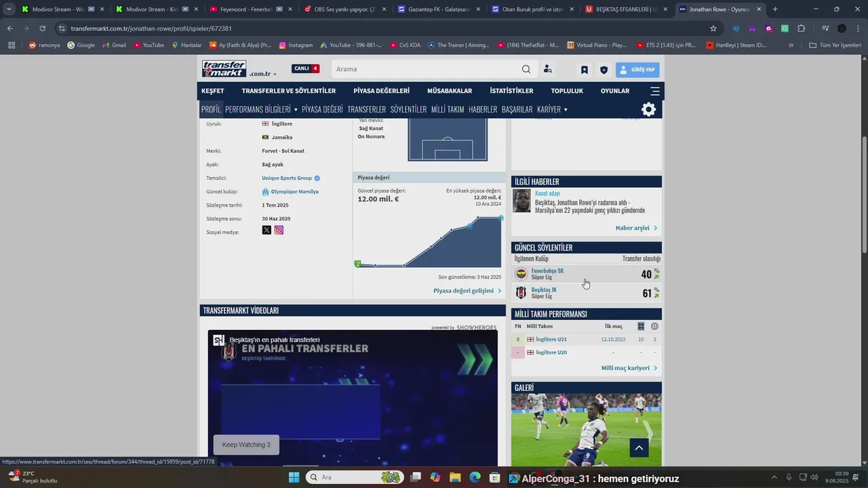
Task: Select the TRANSFERLER player tab
Action: 366,109
